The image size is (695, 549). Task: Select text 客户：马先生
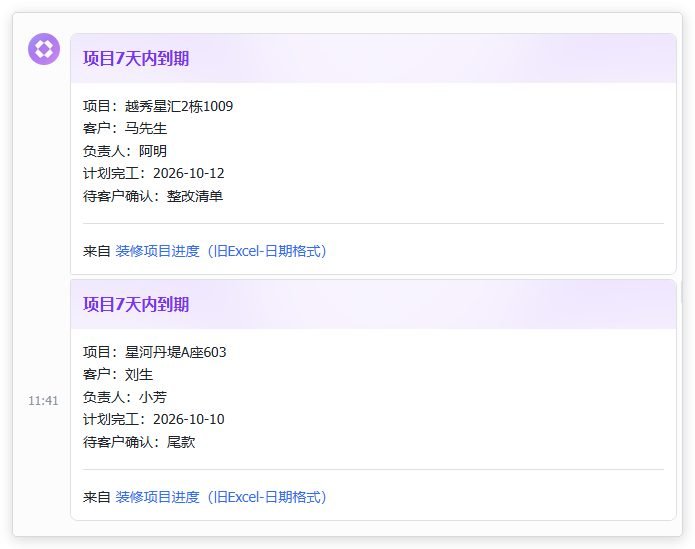pyautogui.click(x=125, y=128)
